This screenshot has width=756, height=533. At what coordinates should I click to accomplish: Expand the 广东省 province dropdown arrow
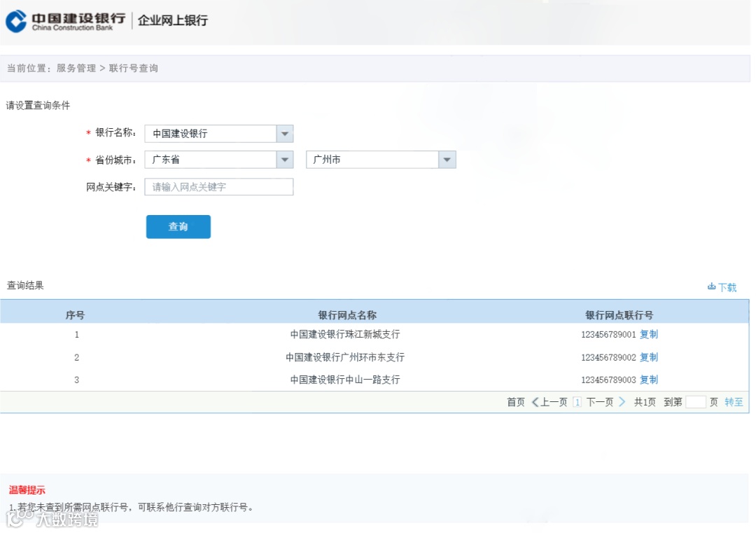pyautogui.click(x=285, y=160)
